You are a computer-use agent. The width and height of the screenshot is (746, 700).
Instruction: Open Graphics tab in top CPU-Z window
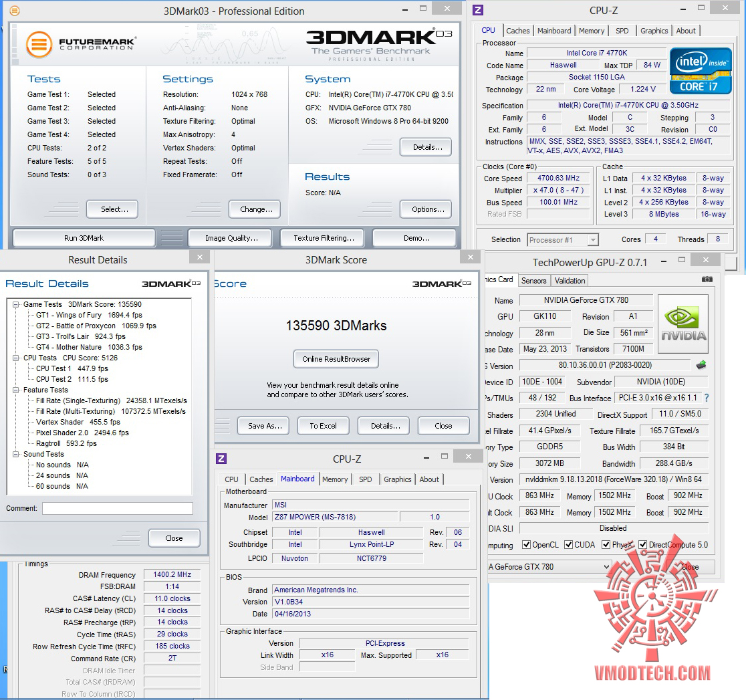point(654,31)
